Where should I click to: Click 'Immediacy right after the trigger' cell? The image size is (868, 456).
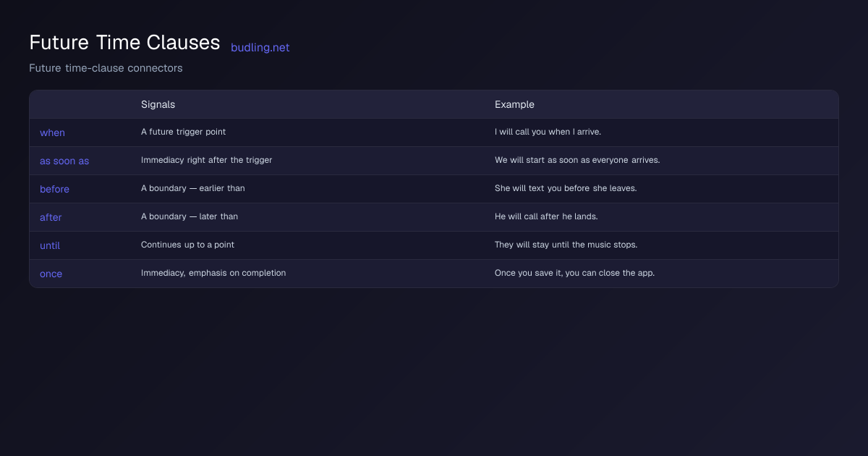[x=206, y=160]
